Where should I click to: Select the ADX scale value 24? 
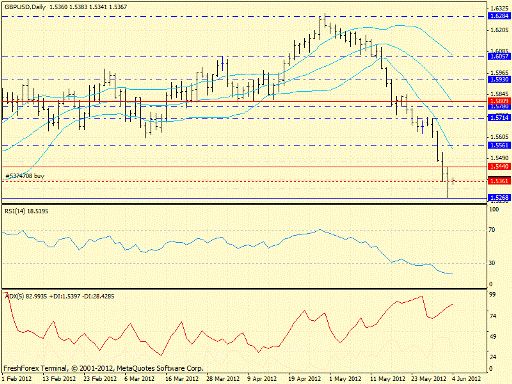tap(492, 357)
